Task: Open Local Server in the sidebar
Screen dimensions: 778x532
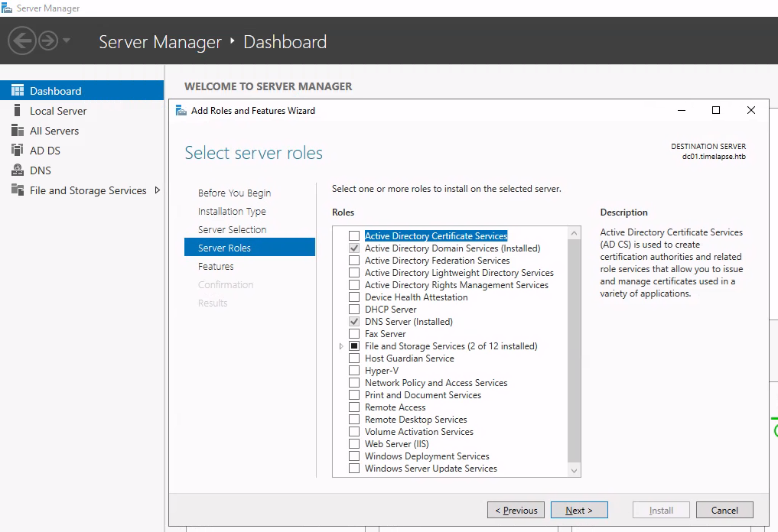Action: coord(82,111)
